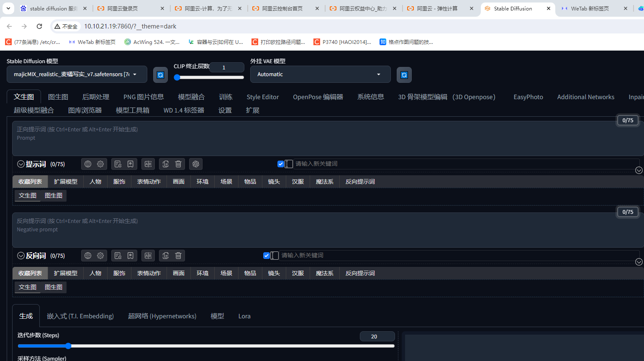Image resolution: width=644 pixels, height=361 pixels.
Task: Click the ChatGPT icon in 提示词 row
Action: click(196, 164)
